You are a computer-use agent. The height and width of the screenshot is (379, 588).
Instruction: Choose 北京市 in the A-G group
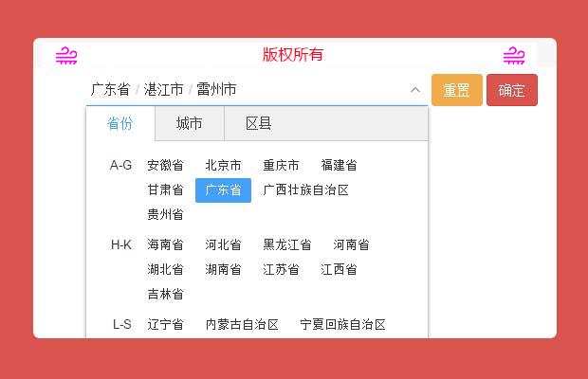point(223,165)
